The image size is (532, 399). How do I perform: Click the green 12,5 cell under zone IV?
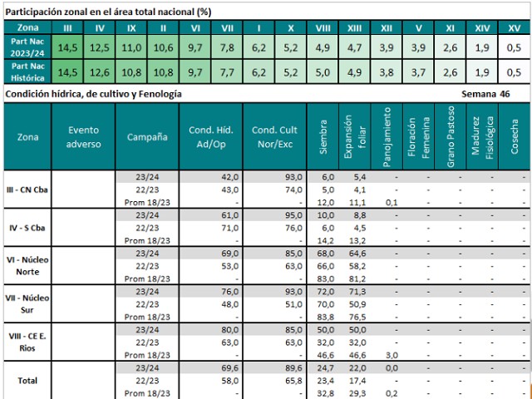coord(100,47)
